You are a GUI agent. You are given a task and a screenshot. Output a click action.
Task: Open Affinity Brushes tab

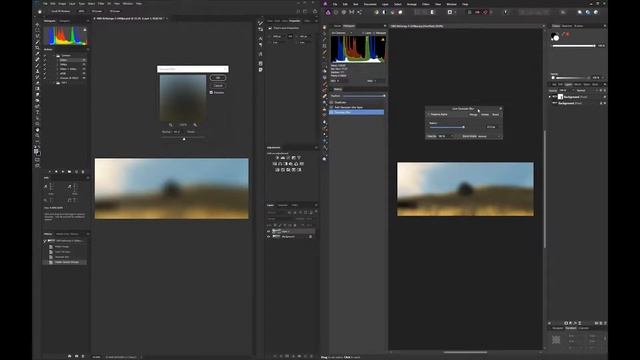(579, 26)
